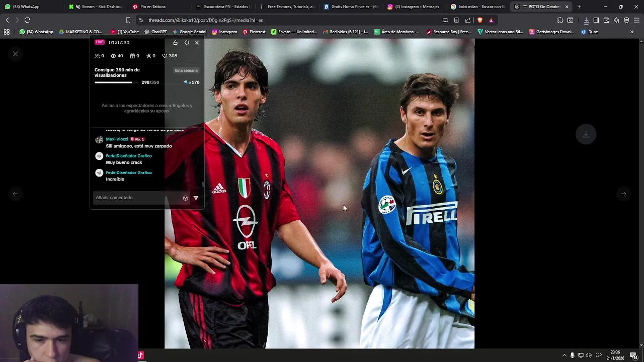The height and width of the screenshot is (362, 644).
Task: Go to the next media with the right arrow
Action: [x=623, y=194]
